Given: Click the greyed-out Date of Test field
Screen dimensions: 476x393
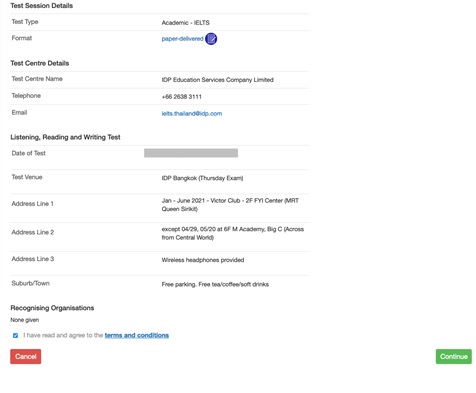Looking at the screenshot, I should [x=191, y=153].
